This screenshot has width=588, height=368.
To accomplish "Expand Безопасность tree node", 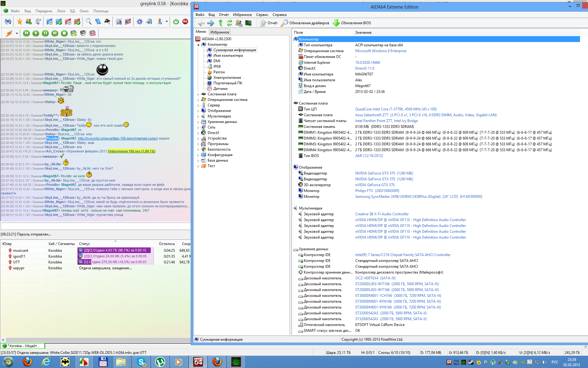I will coord(198,150).
